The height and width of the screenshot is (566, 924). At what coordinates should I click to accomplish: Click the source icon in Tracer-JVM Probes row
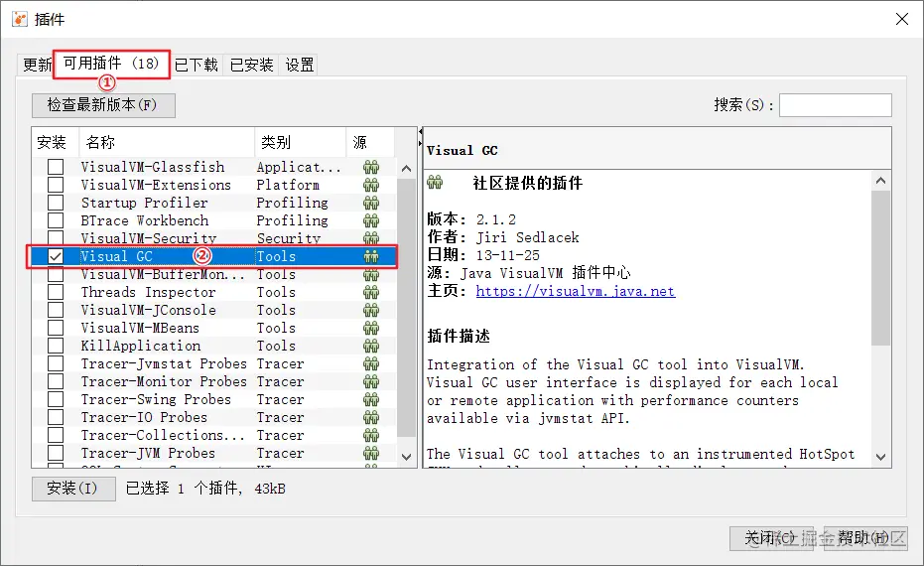[371, 454]
